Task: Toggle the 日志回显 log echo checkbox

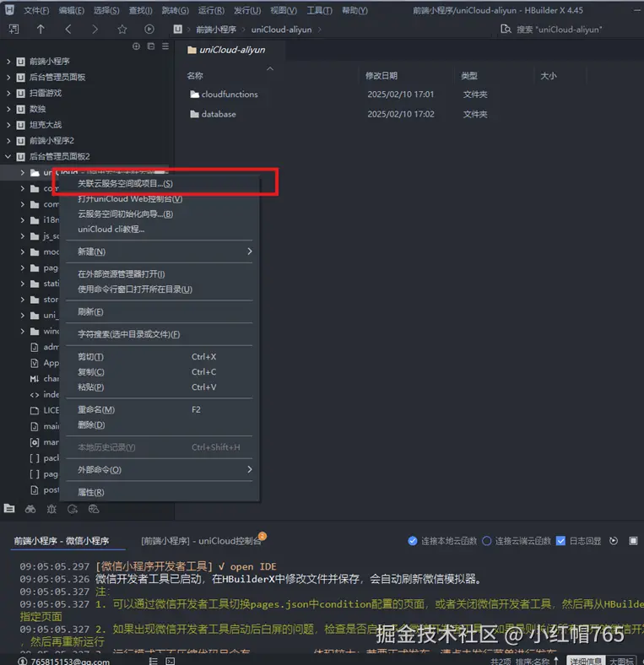Action: tap(560, 541)
